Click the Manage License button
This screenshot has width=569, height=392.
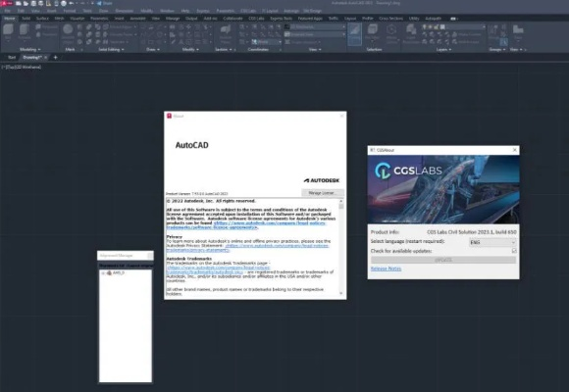(322, 193)
